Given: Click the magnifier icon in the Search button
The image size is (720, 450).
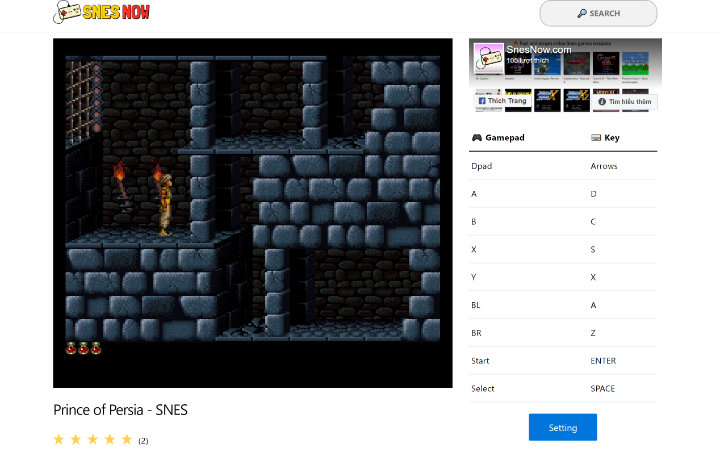Looking at the screenshot, I should coord(582,13).
